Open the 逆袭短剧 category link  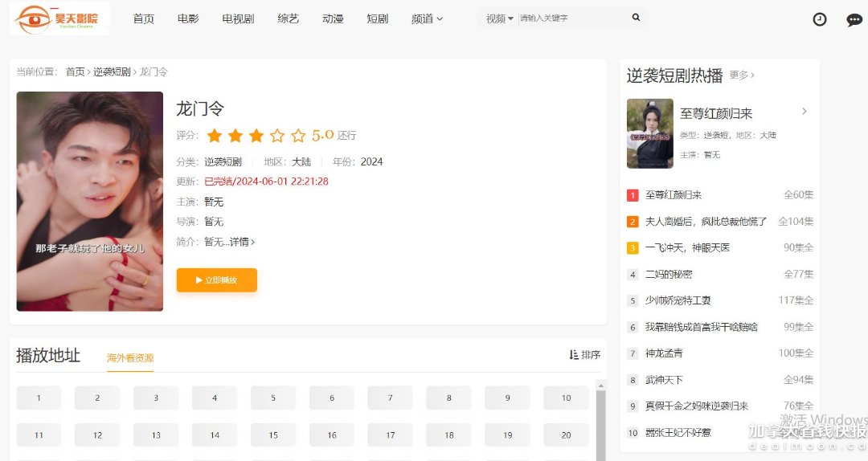coord(223,161)
